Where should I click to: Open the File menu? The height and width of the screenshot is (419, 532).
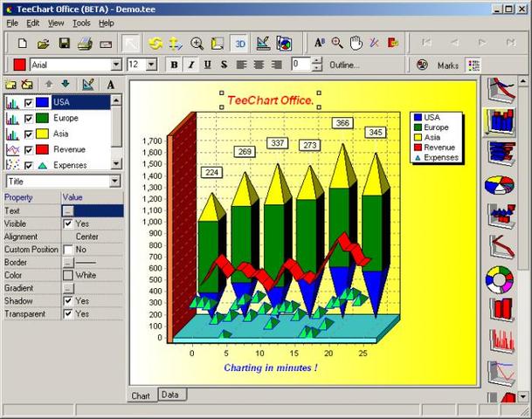(12, 23)
